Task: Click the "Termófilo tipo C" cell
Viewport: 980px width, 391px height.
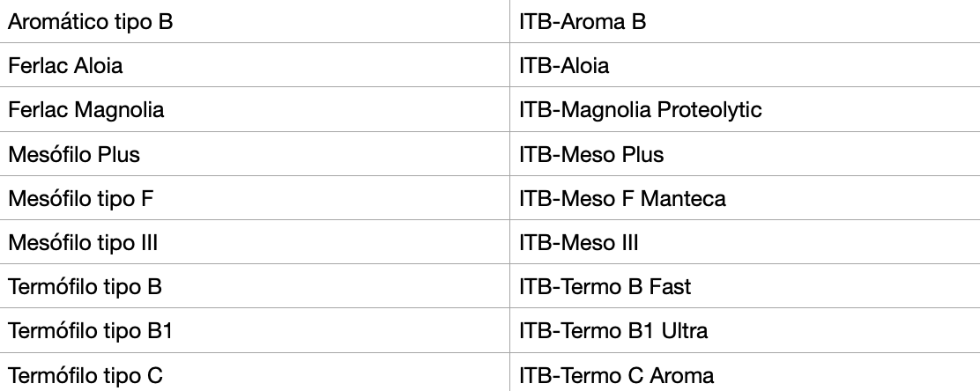Action: (x=85, y=376)
